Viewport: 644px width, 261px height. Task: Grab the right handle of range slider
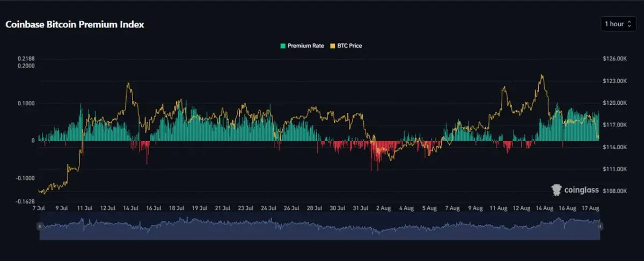[x=600, y=227]
